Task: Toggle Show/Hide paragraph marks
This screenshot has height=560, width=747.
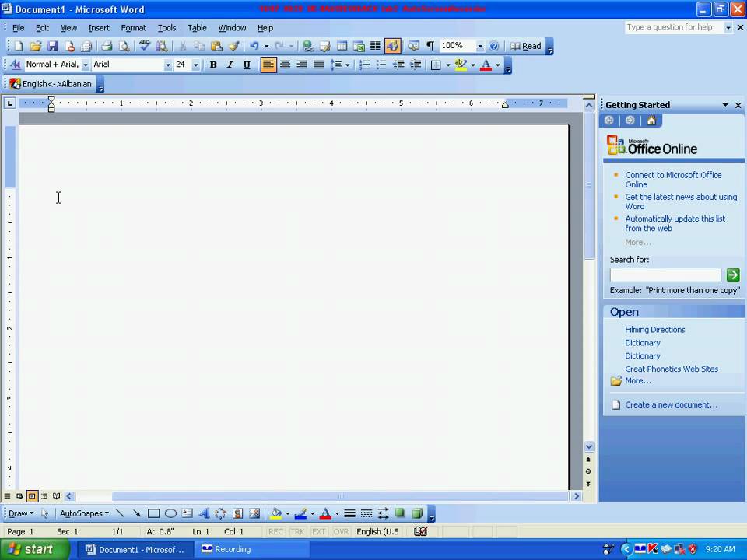Action: click(x=430, y=46)
